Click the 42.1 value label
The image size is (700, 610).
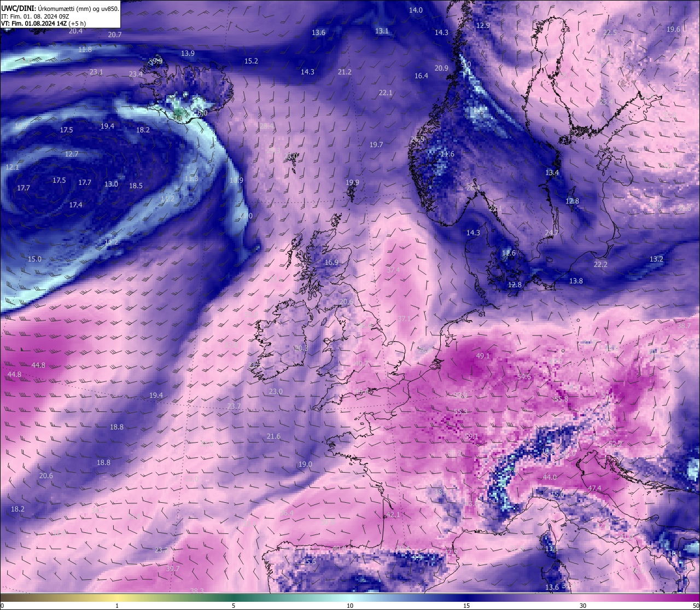click(x=393, y=515)
